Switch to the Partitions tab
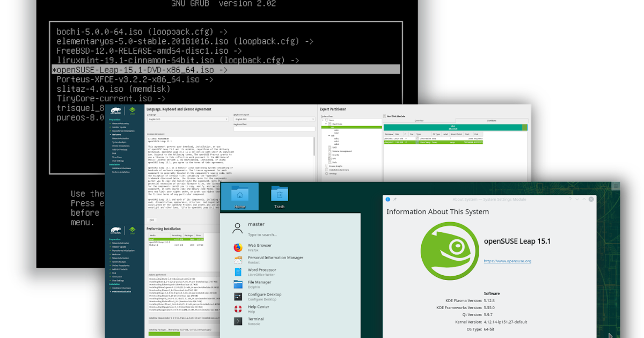The height and width of the screenshot is (338, 644). coord(492,120)
